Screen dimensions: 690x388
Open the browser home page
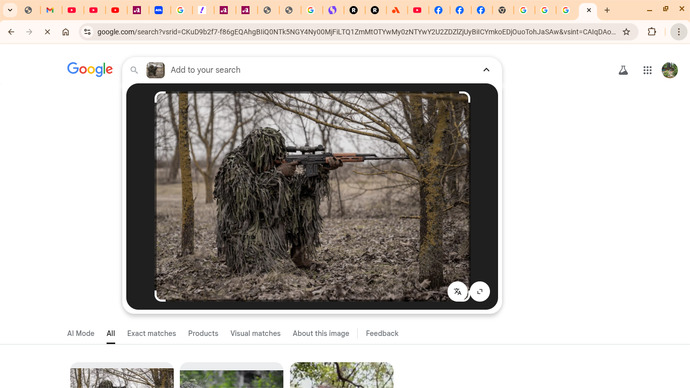(66, 32)
